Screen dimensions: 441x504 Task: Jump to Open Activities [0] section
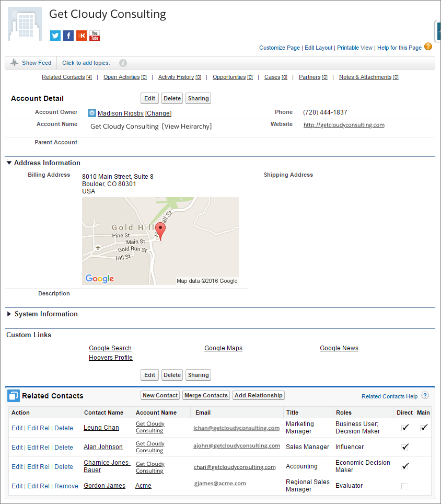coord(125,77)
